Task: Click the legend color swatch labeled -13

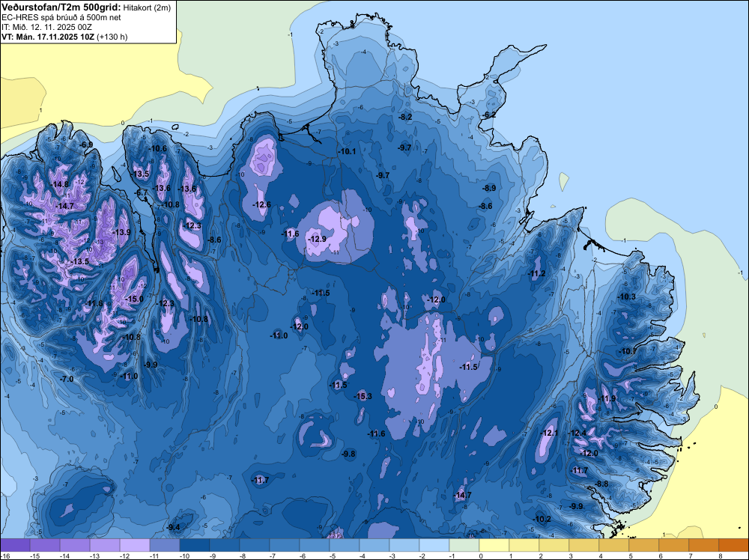Action: [105, 545]
